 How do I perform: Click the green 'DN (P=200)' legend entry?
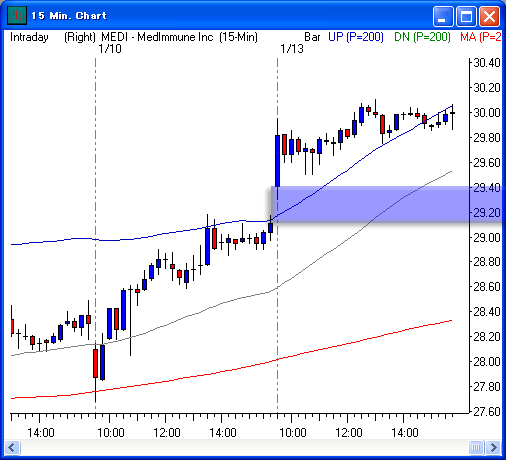click(422, 37)
